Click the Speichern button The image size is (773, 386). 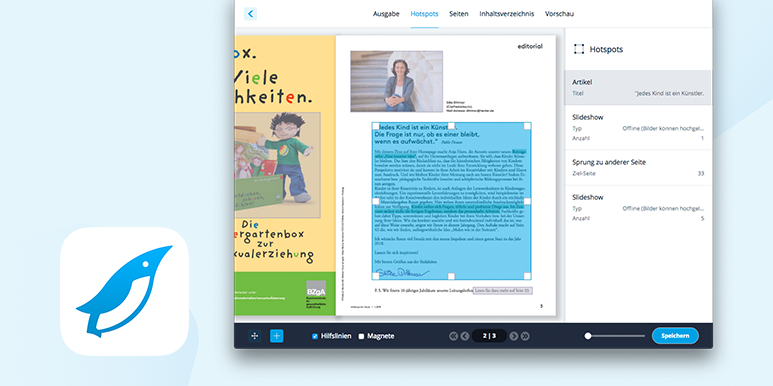[x=675, y=336]
